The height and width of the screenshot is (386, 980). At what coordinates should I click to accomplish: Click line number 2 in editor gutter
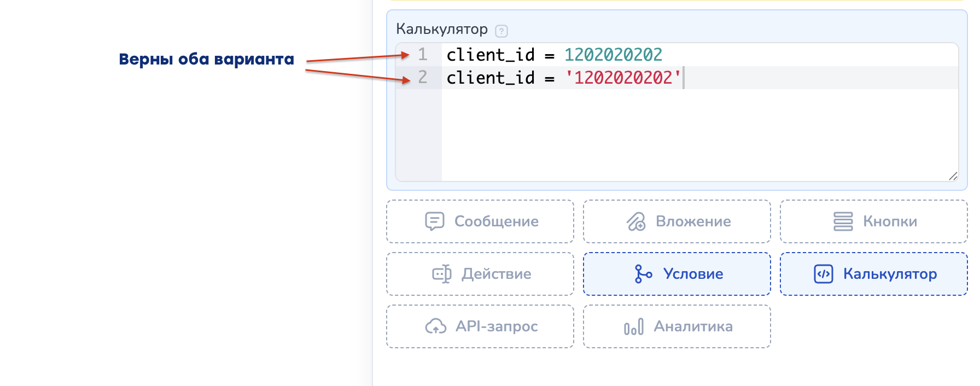coord(423,78)
